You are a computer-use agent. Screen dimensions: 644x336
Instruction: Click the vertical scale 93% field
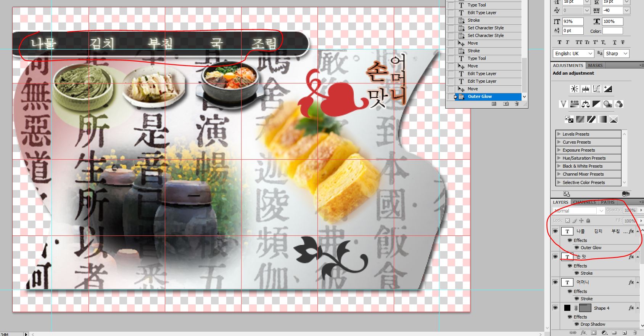[572, 21]
